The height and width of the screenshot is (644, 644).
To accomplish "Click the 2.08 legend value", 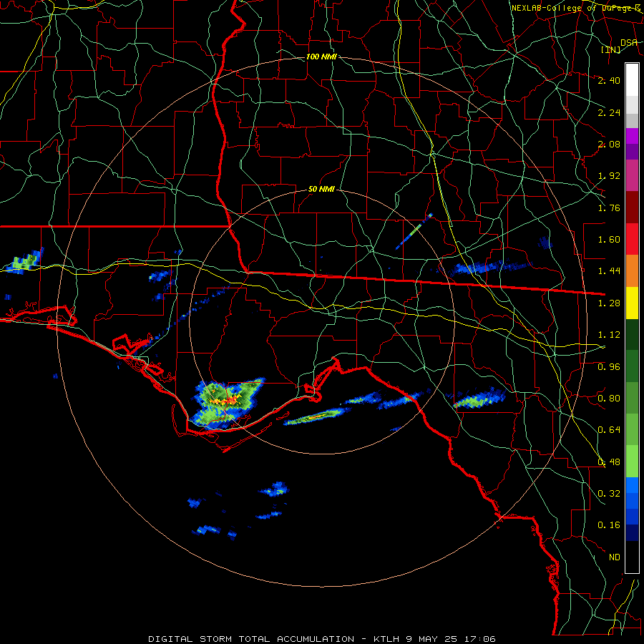I will (609, 144).
